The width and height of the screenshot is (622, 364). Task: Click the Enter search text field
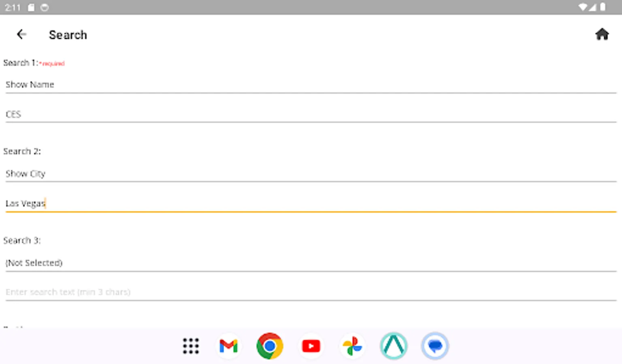click(x=310, y=292)
